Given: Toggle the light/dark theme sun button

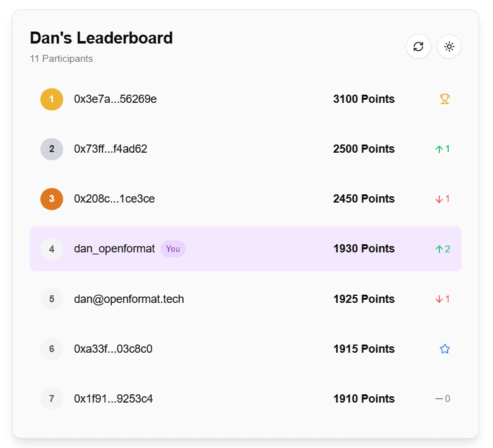Looking at the screenshot, I should pyautogui.click(x=449, y=47).
